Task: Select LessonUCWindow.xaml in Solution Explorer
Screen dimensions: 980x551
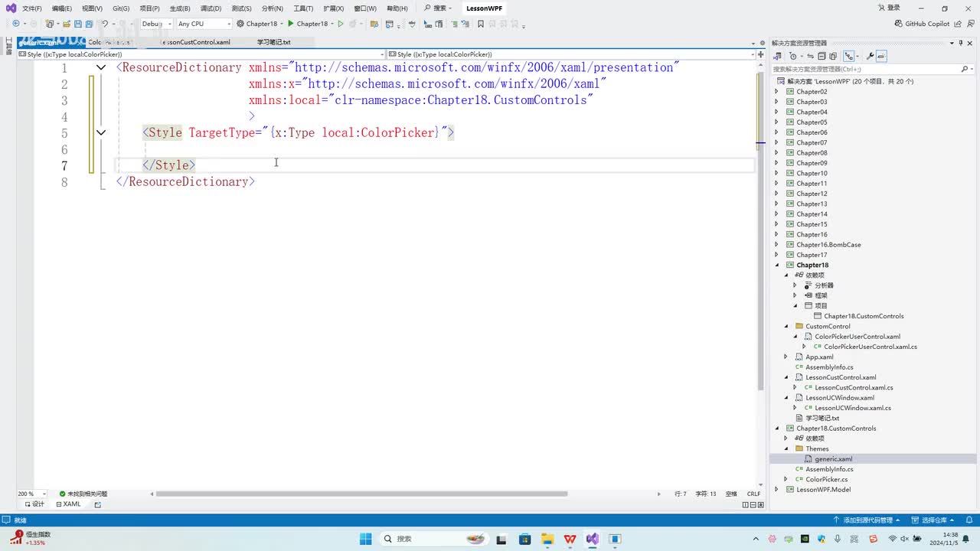Action: (x=839, y=397)
